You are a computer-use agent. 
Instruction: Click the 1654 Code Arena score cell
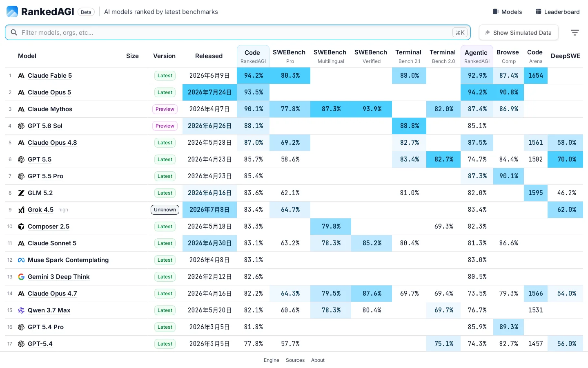[535, 76]
